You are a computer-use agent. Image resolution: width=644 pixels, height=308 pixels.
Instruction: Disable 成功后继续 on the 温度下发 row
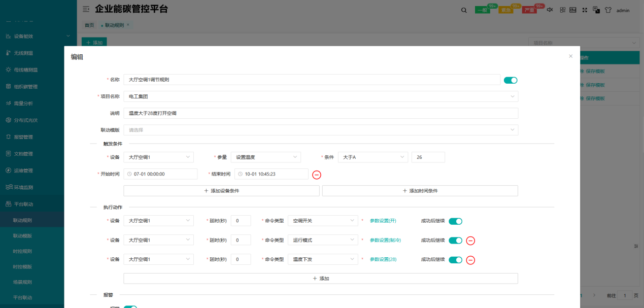(x=455, y=260)
